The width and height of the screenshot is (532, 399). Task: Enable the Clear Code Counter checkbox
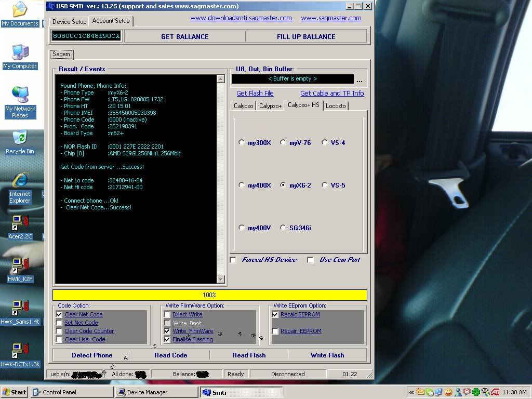(59, 331)
